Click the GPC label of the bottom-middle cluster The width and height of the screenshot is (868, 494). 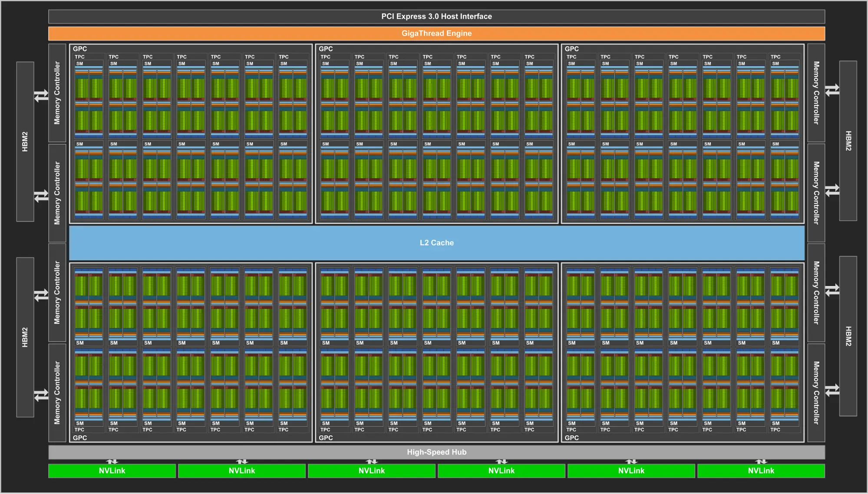[326, 438]
